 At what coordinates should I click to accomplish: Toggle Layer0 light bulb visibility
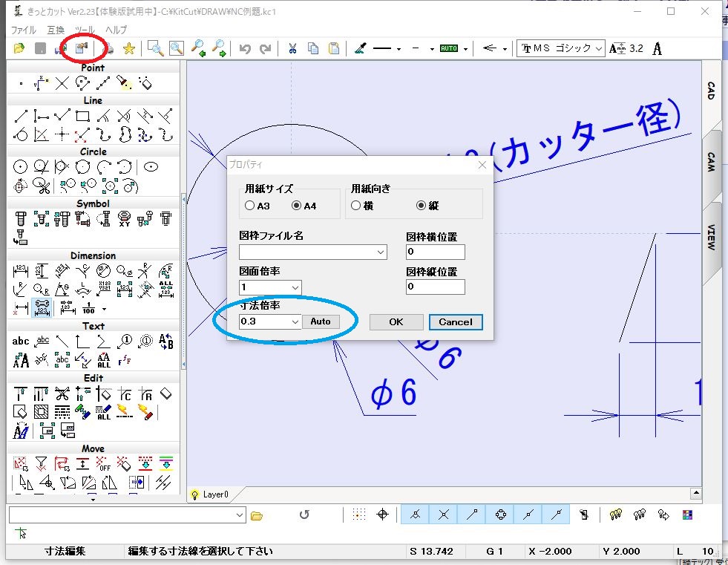click(194, 494)
